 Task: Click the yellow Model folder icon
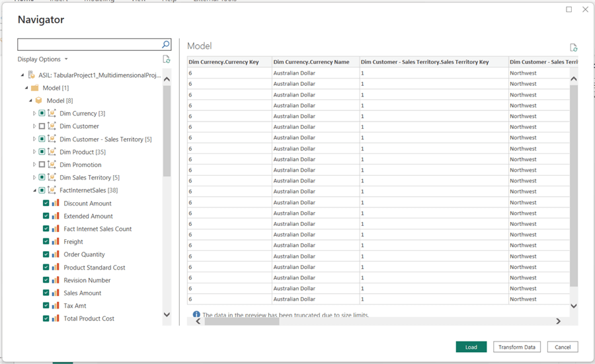34,88
